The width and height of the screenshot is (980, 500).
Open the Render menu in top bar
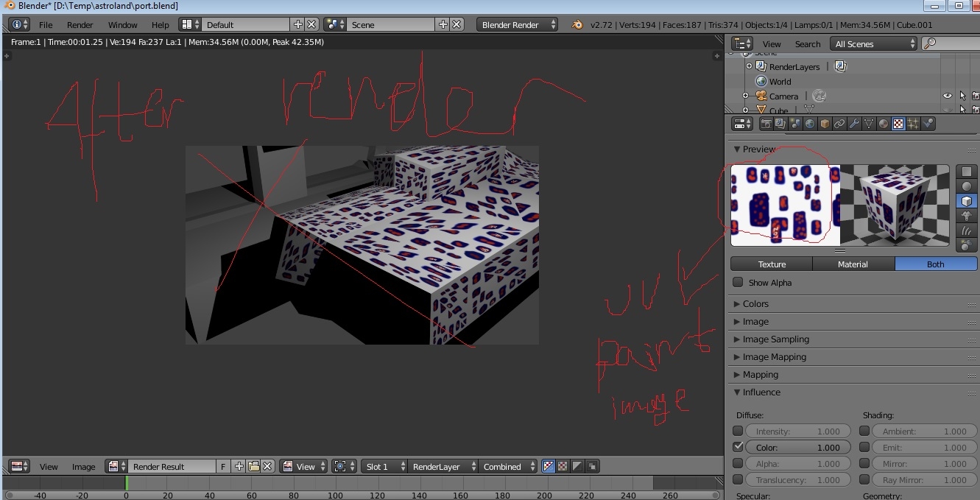(80, 25)
